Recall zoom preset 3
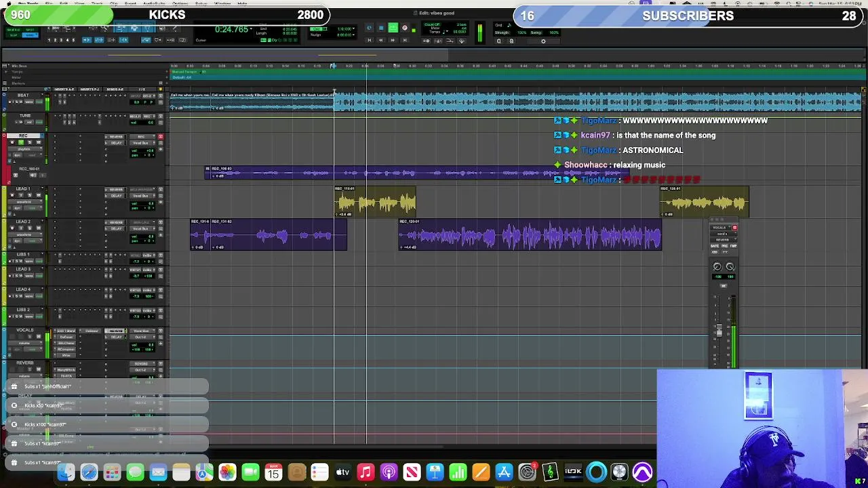 pyautogui.click(x=61, y=40)
